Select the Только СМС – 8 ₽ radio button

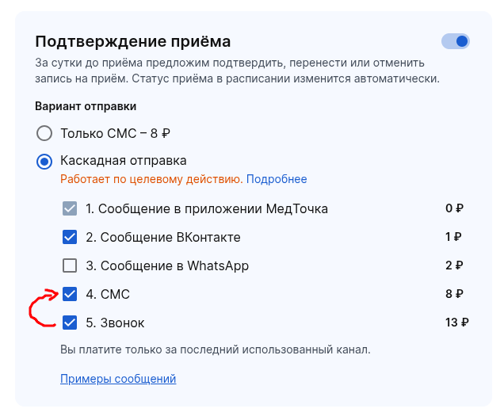tap(44, 133)
